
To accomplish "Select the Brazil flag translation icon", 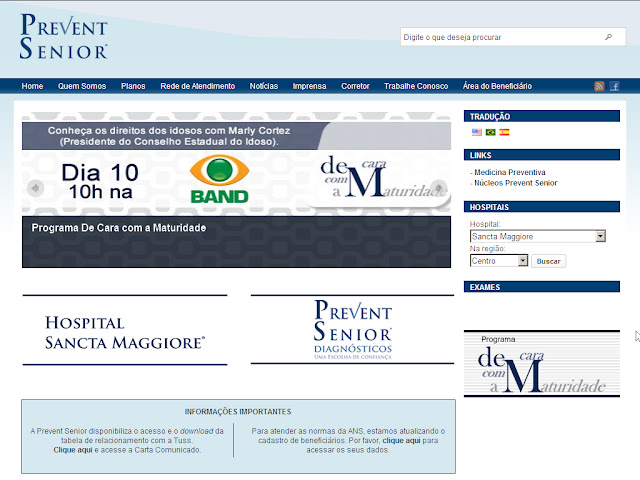I will (x=491, y=132).
